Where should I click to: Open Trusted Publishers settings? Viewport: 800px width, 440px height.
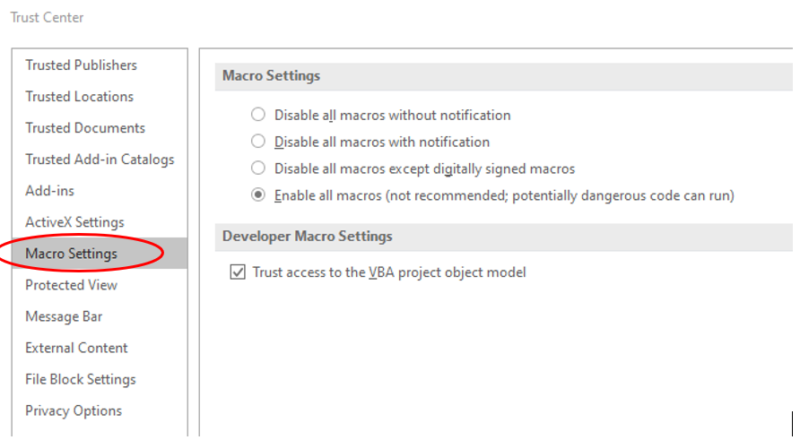tap(81, 65)
